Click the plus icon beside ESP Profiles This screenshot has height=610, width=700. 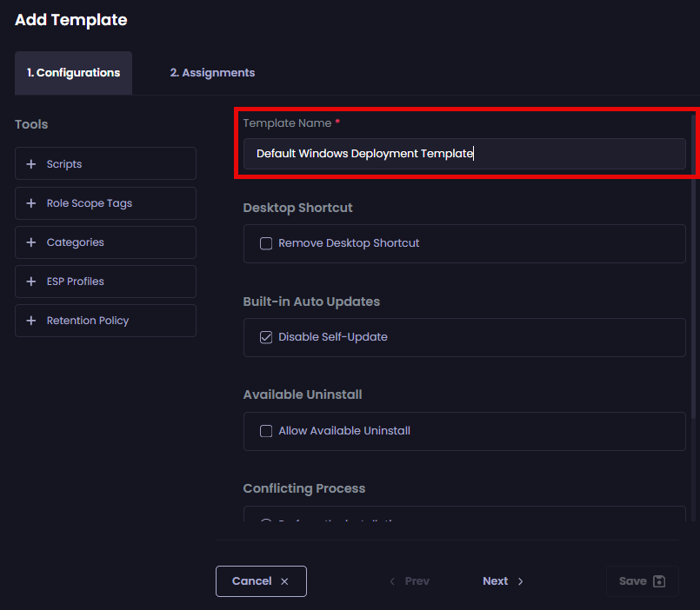coord(31,282)
